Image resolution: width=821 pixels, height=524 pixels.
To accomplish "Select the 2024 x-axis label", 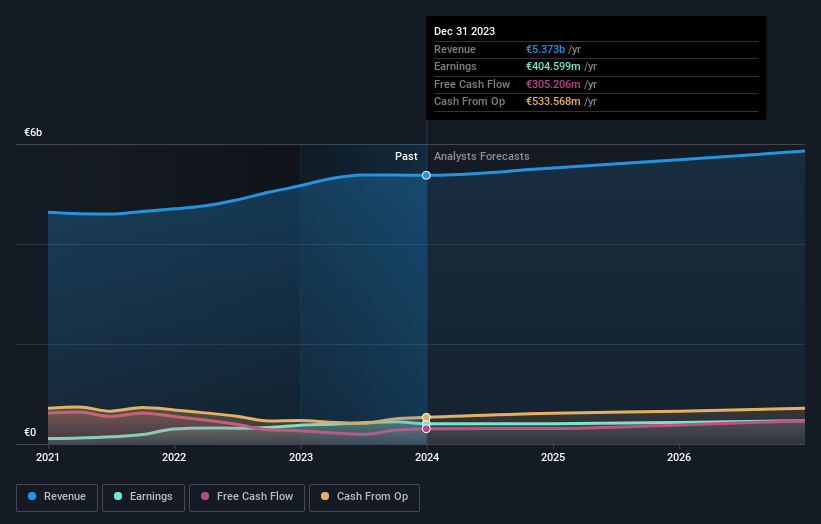I will point(427,458).
